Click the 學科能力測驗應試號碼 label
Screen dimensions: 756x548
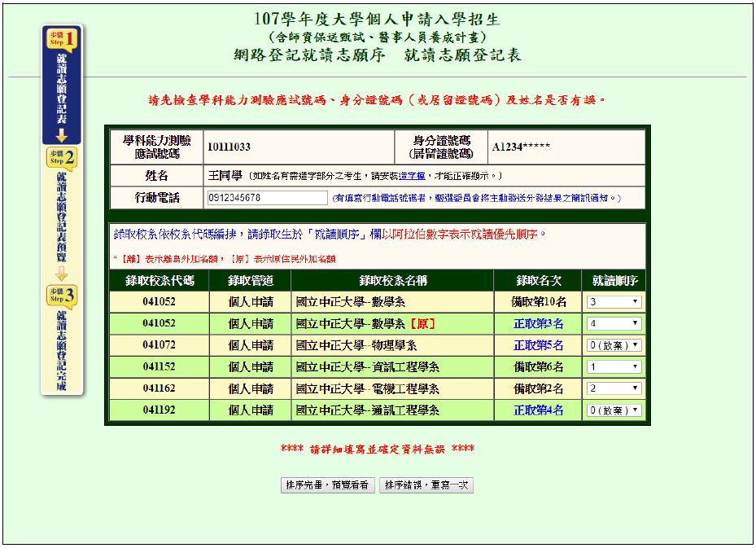157,147
